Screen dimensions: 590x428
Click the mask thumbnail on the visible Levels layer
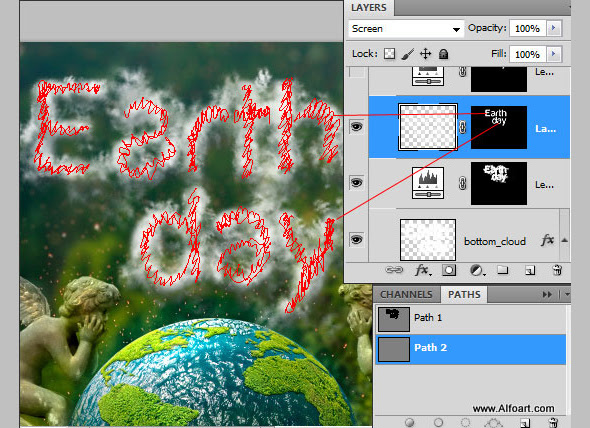[499, 184]
